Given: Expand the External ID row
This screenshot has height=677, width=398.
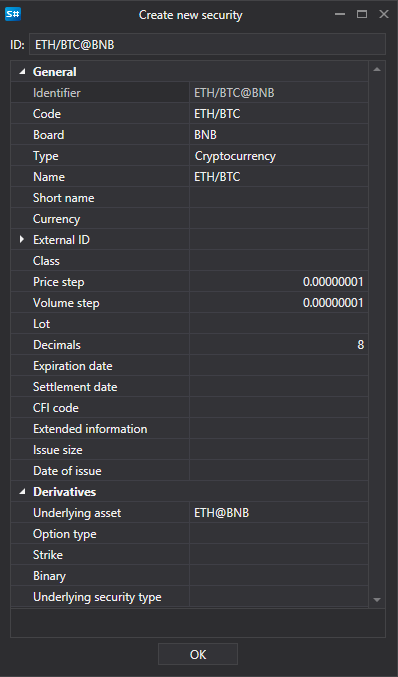Looking at the screenshot, I should point(22,240).
